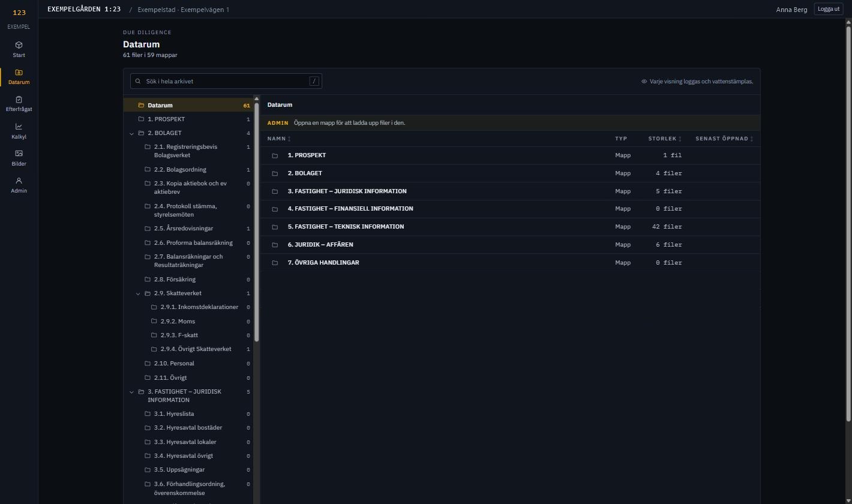Collapse the 2. BOLAGET tree folder
The height and width of the screenshot is (504, 852).
point(131,133)
